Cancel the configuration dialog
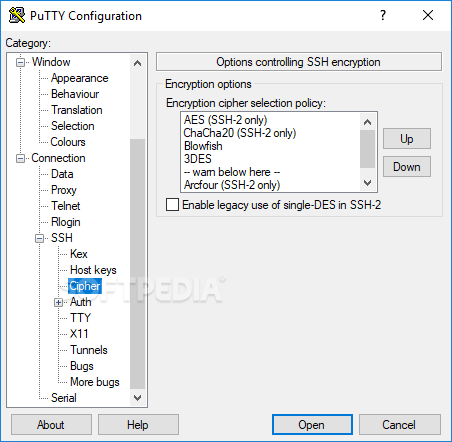 (x=399, y=425)
